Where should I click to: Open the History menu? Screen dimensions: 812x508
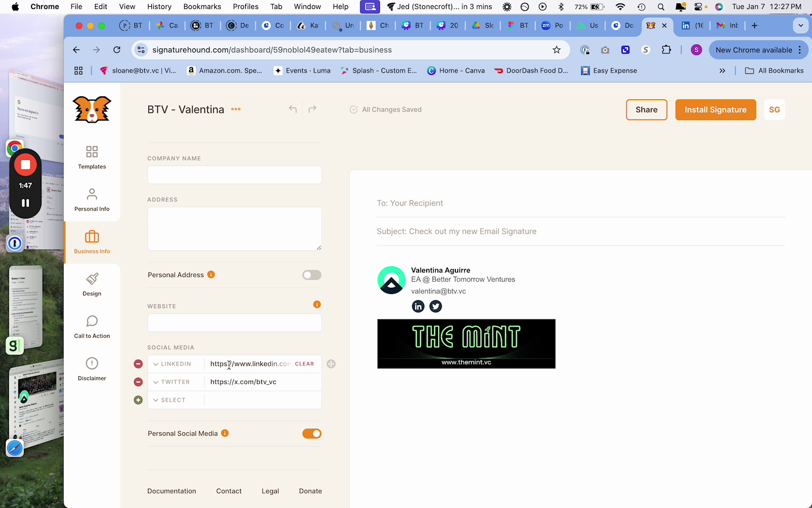159,7
